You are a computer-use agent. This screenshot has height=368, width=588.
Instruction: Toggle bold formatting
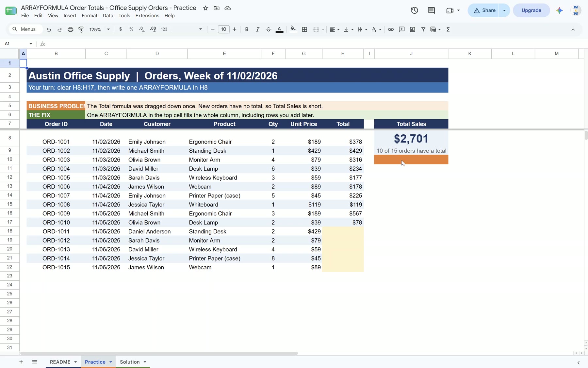point(247,29)
